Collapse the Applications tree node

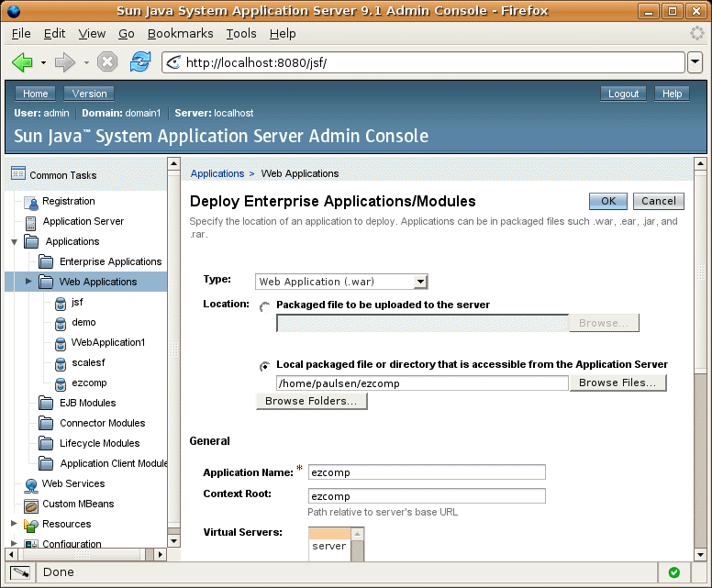pyautogui.click(x=14, y=242)
